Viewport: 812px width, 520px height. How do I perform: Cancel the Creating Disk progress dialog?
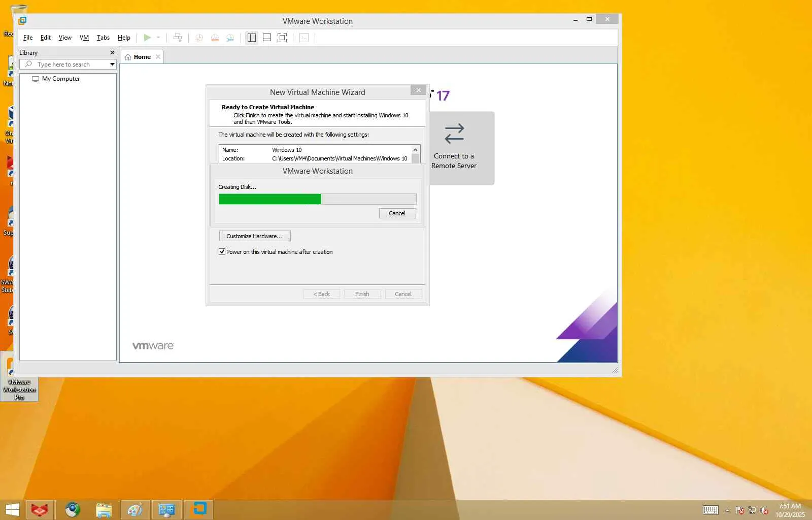tap(397, 213)
